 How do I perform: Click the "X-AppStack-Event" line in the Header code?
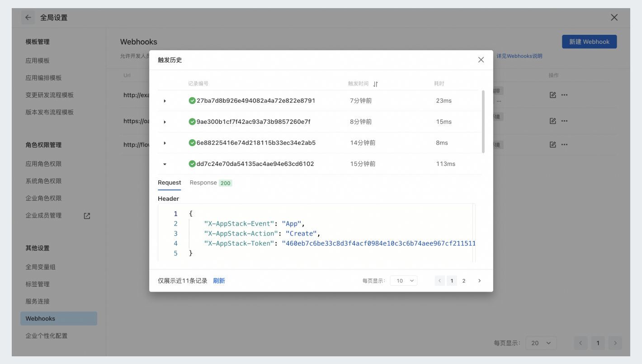255,223
